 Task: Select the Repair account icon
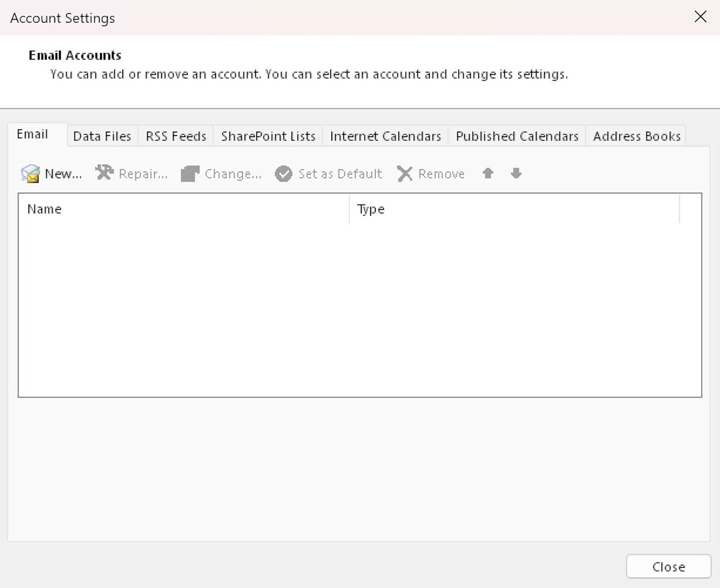tap(104, 173)
